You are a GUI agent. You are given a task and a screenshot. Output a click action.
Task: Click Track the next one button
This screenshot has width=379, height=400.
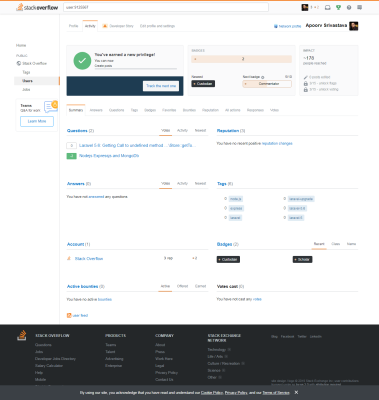tap(161, 86)
